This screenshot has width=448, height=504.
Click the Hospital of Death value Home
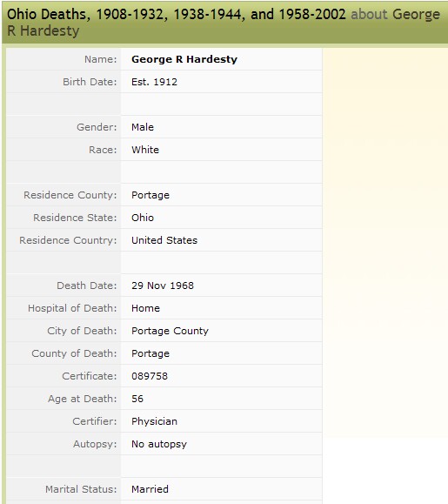click(x=145, y=308)
